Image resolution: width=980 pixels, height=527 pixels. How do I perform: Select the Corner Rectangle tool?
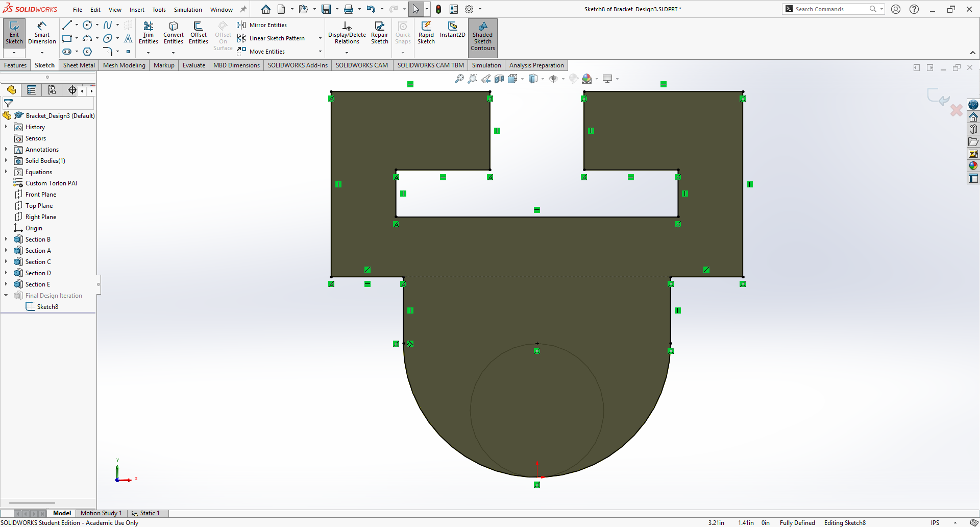click(x=67, y=38)
